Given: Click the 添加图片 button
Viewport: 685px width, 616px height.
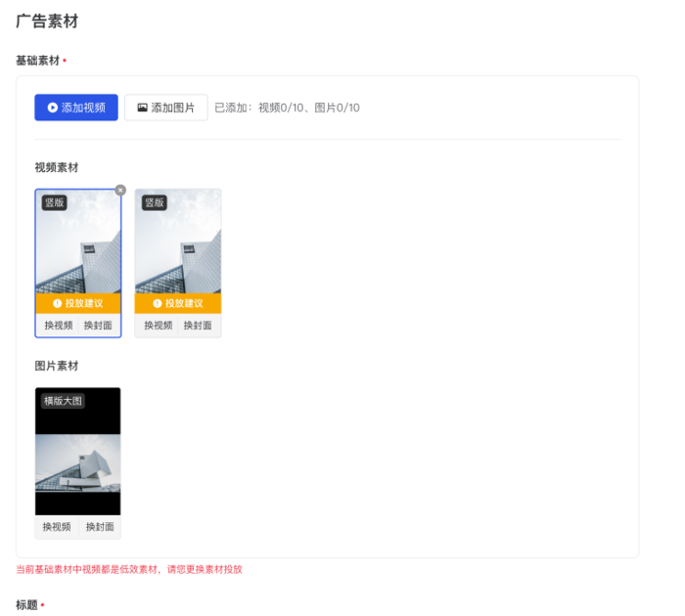Looking at the screenshot, I should coord(166,108).
